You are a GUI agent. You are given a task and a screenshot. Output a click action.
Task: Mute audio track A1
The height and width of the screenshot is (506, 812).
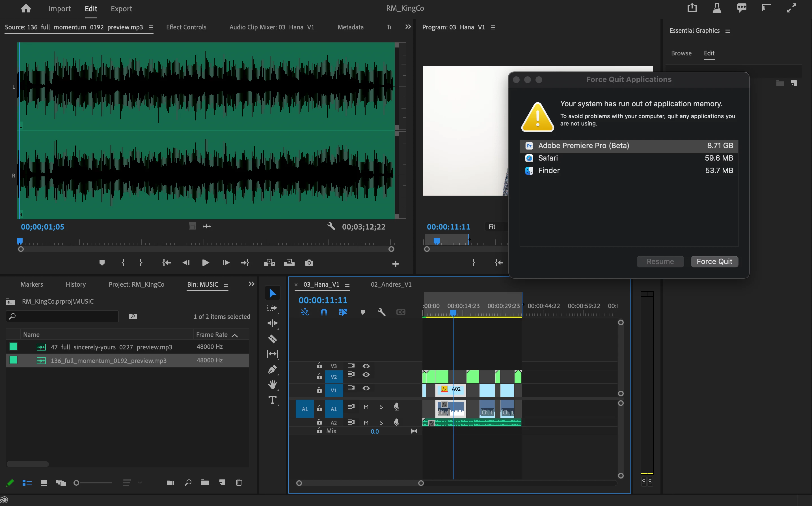(366, 407)
